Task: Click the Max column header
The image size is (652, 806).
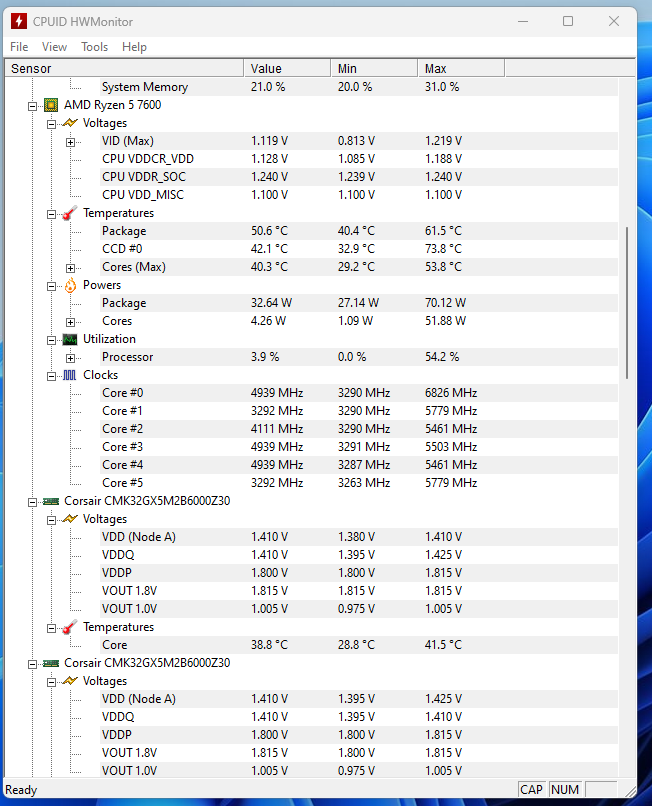Action: tap(461, 68)
